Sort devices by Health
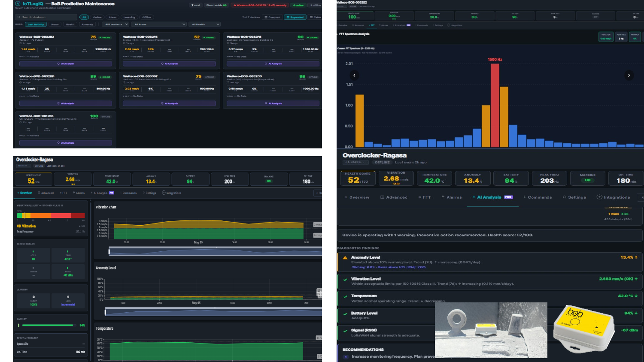Viewport: 644px width, 362px height. [70, 24]
